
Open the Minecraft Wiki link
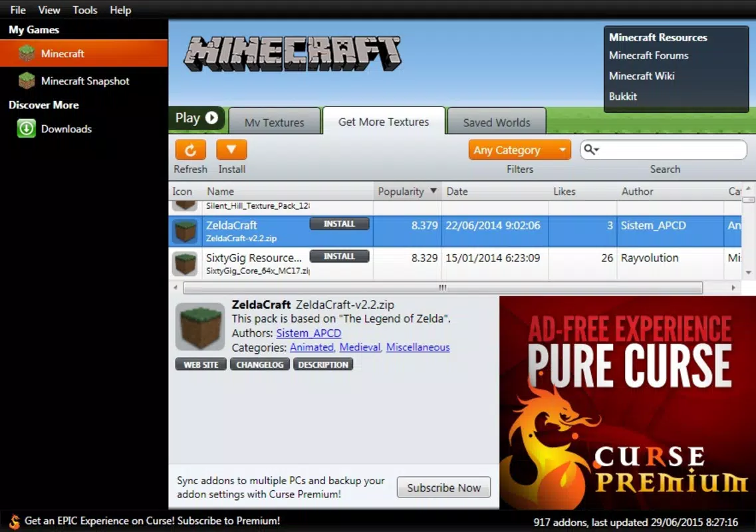pyautogui.click(x=642, y=76)
